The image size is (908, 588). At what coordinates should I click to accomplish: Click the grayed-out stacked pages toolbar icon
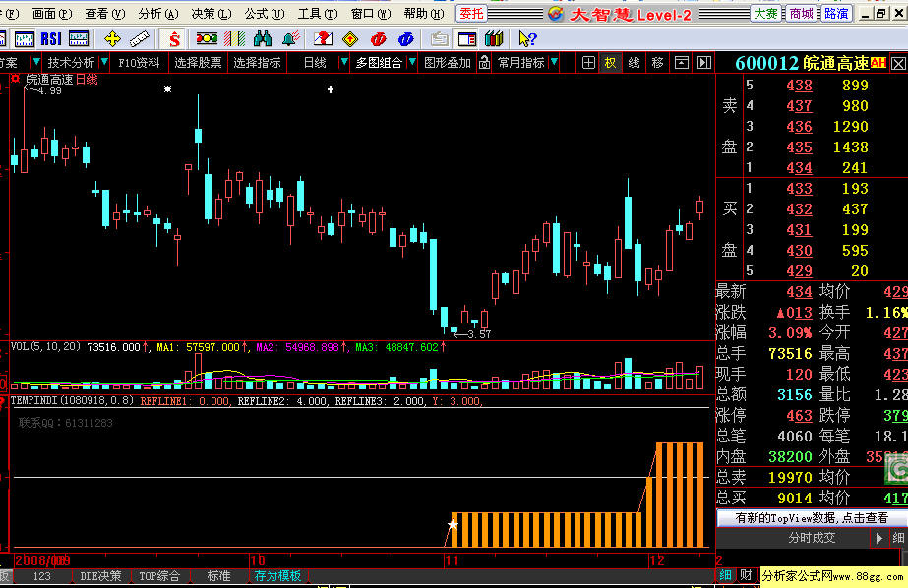[x=440, y=38]
